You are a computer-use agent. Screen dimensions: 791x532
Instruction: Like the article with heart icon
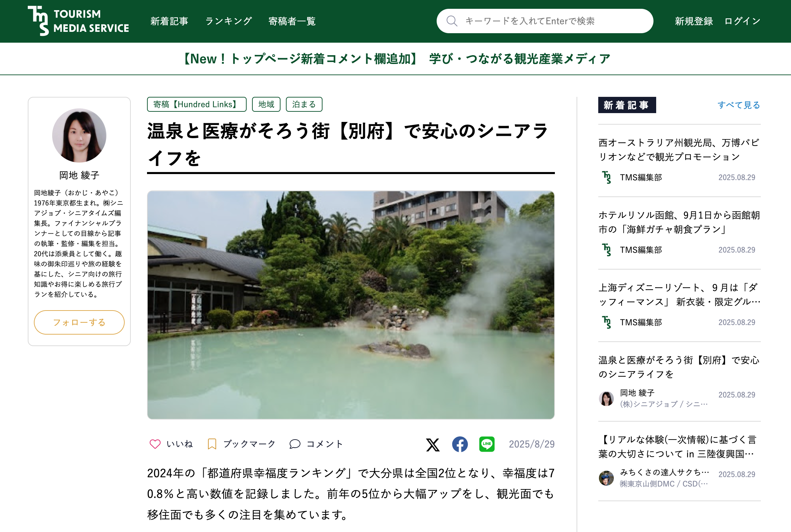point(155,444)
